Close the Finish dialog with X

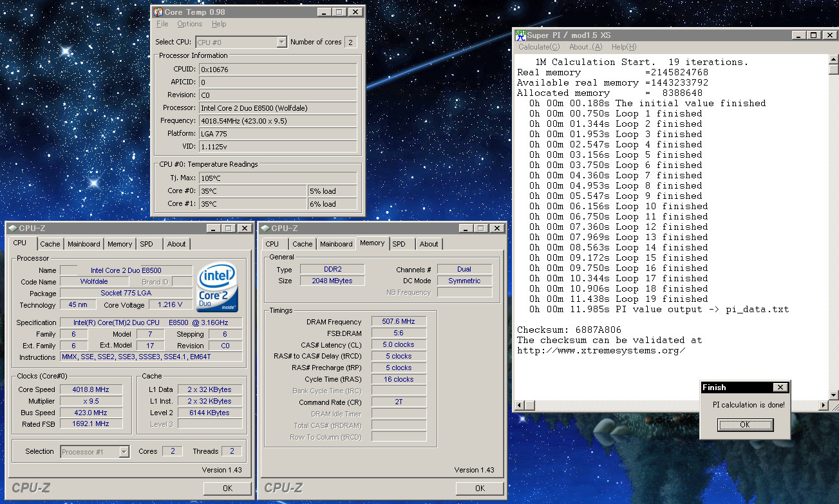780,387
